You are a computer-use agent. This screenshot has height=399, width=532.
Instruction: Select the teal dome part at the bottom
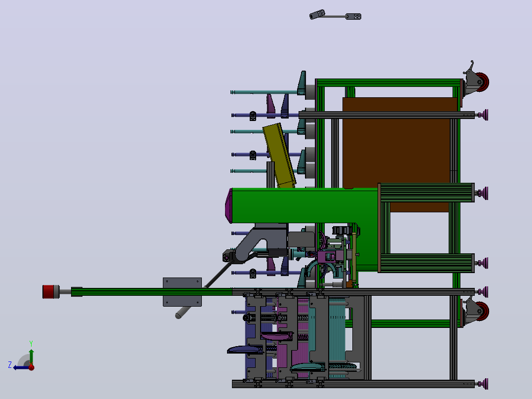coord(308,367)
